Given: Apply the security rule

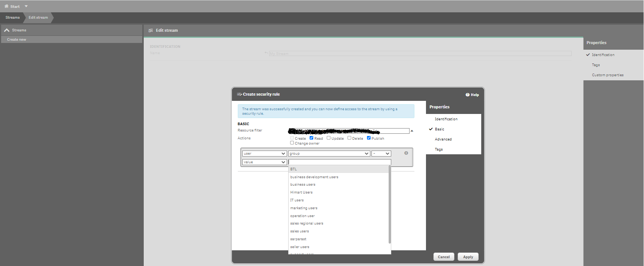Looking at the screenshot, I should coord(468,257).
